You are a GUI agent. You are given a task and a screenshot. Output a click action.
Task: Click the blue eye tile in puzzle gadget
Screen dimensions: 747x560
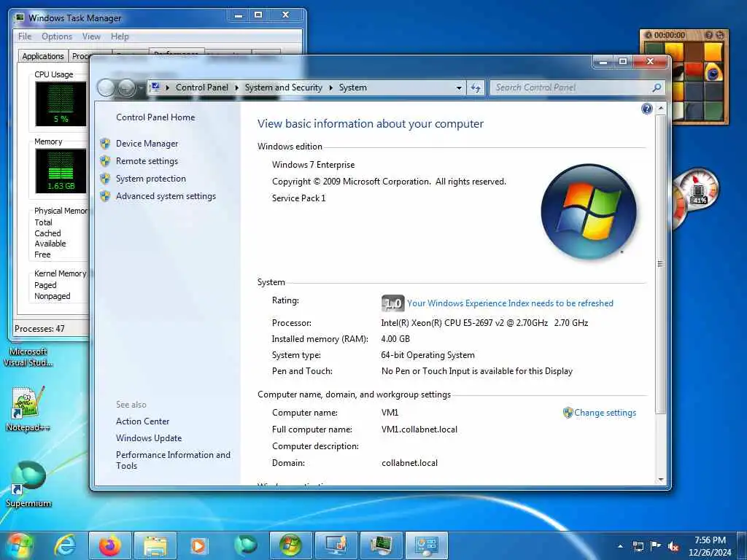(713, 73)
